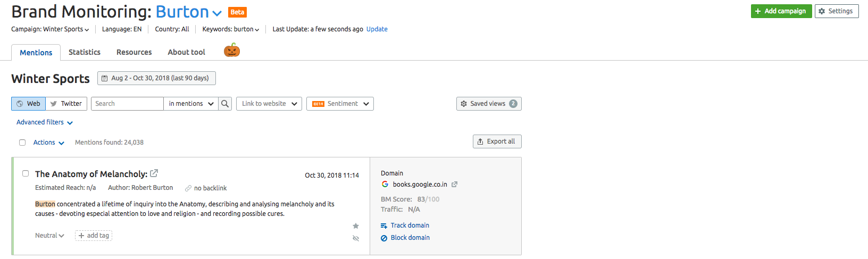This screenshot has width=868, height=259.
Task: Tick the select-all checkbox beside Actions
Action: pyautogui.click(x=22, y=143)
